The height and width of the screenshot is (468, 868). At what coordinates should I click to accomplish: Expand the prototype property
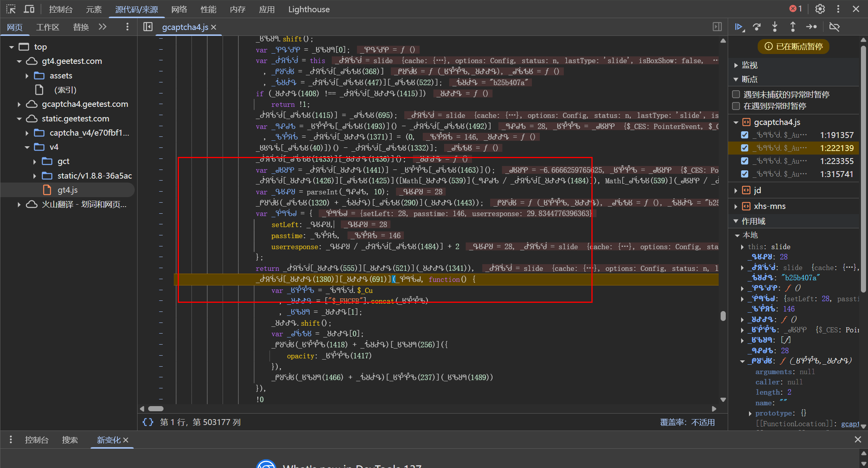[750, 413]
